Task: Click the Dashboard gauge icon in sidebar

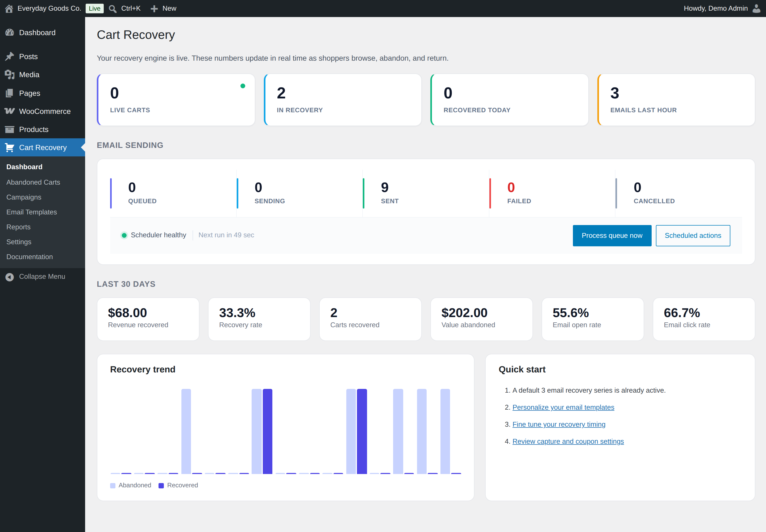Action: 10,32
